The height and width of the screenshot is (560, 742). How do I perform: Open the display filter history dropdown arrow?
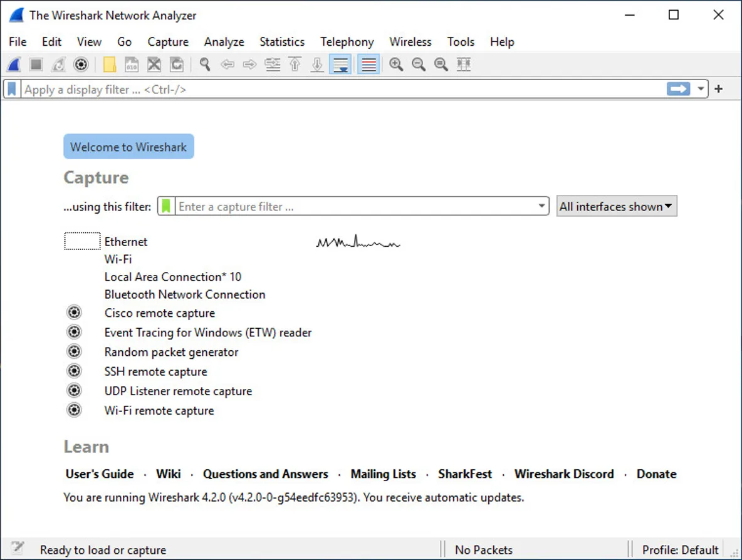pyautogui.click(x=701, y=90)
